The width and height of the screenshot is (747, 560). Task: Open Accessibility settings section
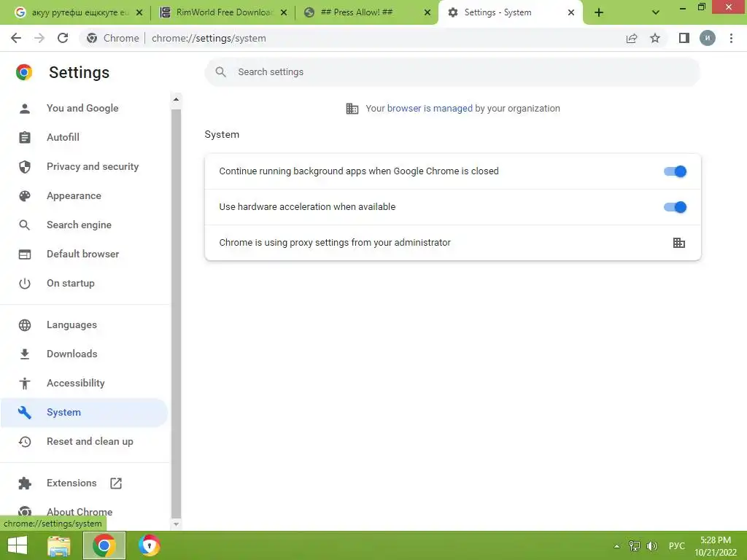pos(76,383)
